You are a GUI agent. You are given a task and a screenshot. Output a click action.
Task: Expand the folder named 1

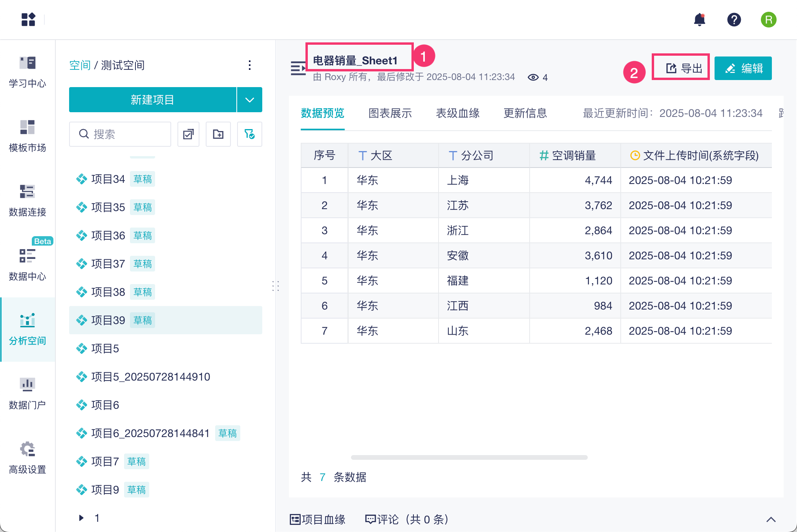pos(81,518)
